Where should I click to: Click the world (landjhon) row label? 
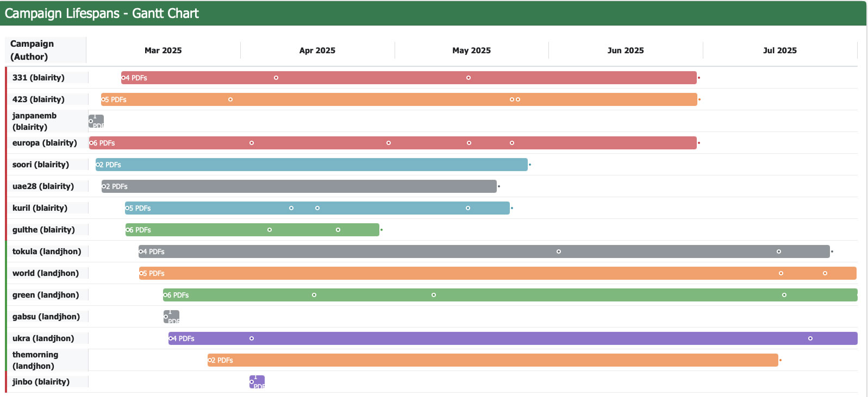[x=46, y=273]
